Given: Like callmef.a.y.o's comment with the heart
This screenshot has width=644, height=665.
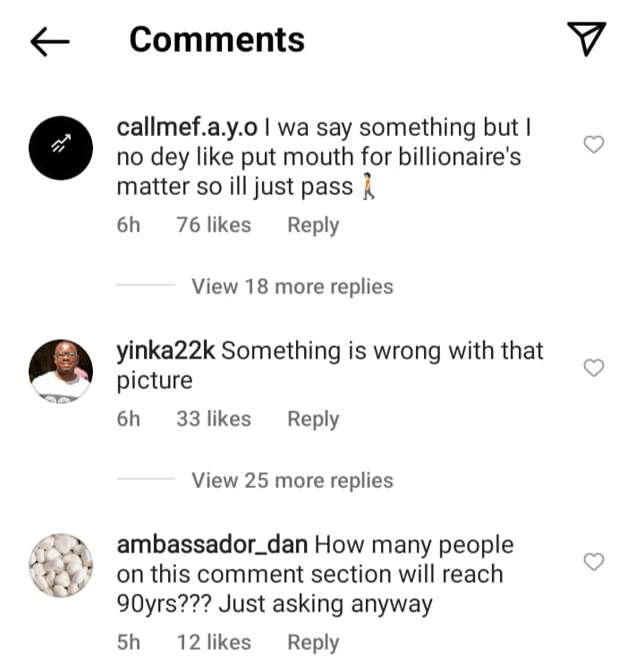Looking at the screenshot, I should coord(594,144).
